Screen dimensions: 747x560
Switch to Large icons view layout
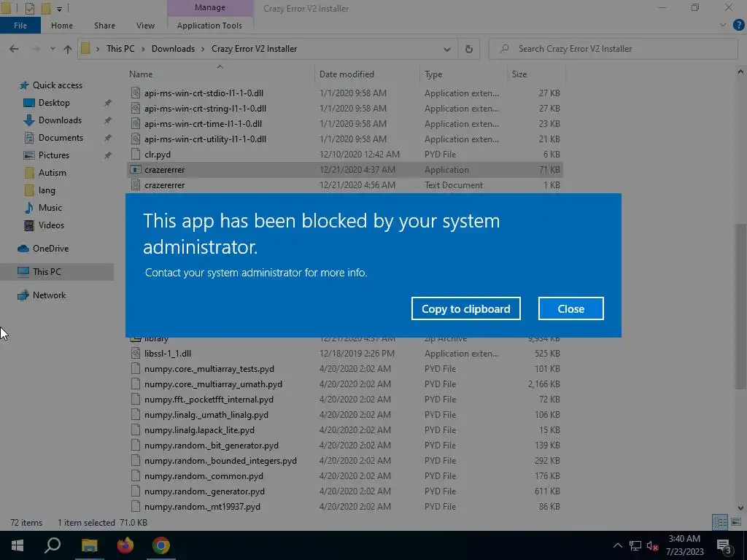(x=736, y=522)
